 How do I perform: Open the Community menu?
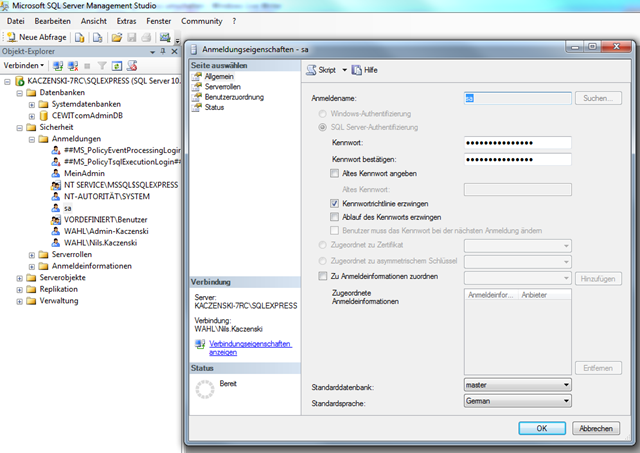[202, 21]
